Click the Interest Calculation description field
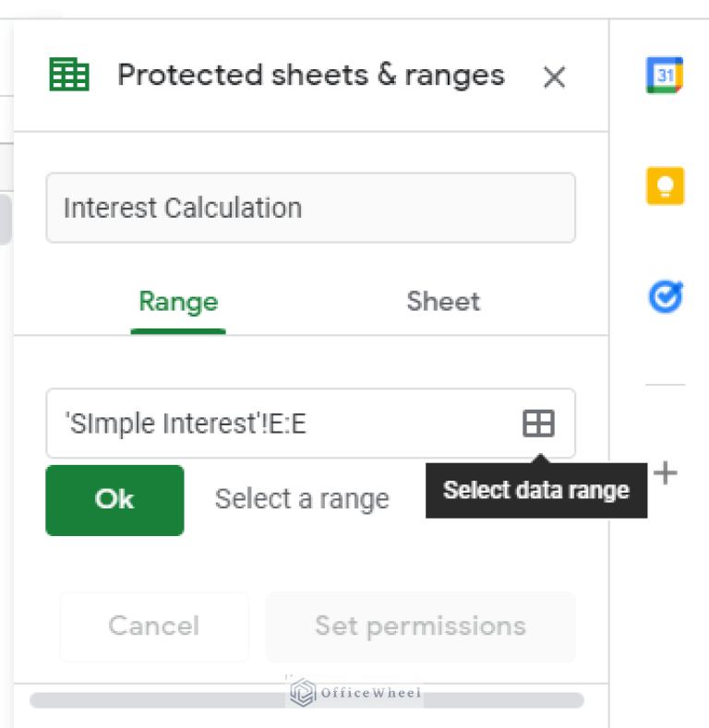 [x=310, y=208]
